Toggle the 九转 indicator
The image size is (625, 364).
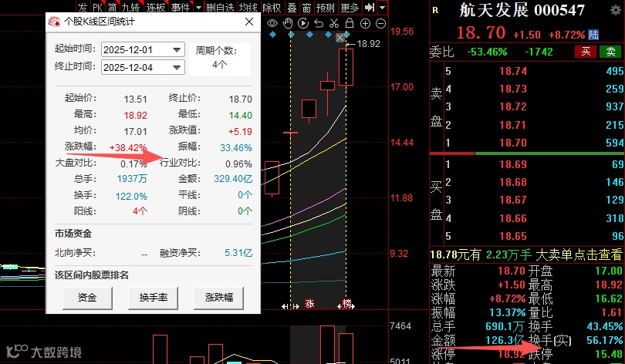coord(130,8)
